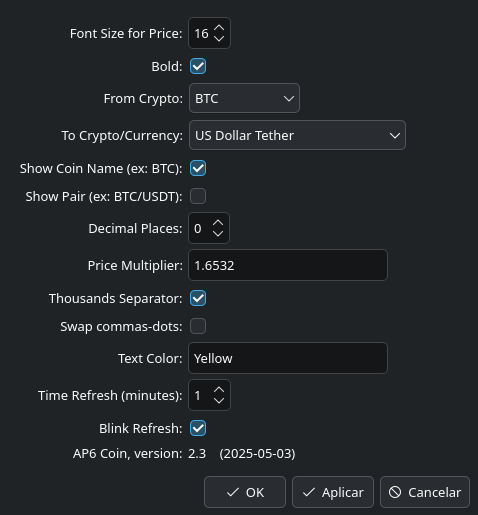Decrease Time Refresh minutes by one

tap(219, 400)
